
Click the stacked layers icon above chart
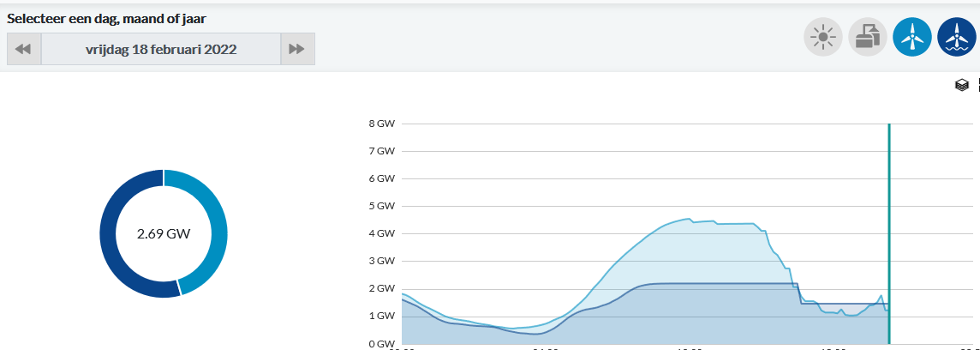(x=961, y=85)
